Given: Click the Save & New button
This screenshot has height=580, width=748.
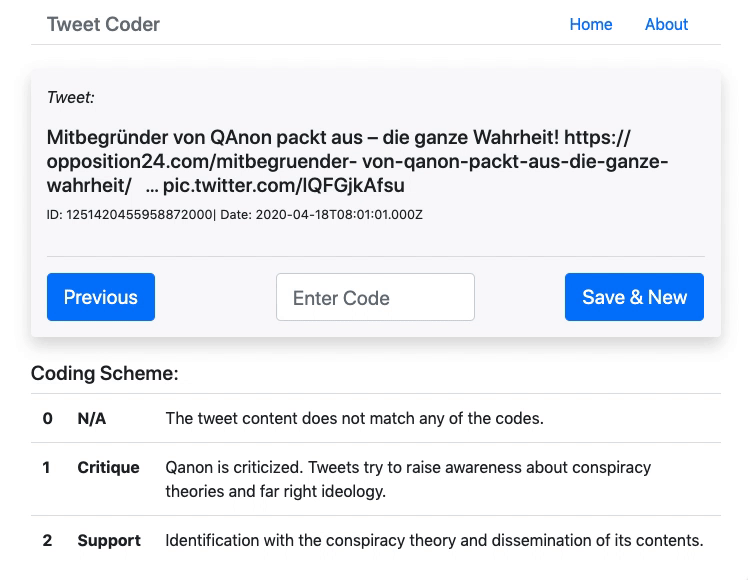Looking at the screenshot, I should pos(634,297).
